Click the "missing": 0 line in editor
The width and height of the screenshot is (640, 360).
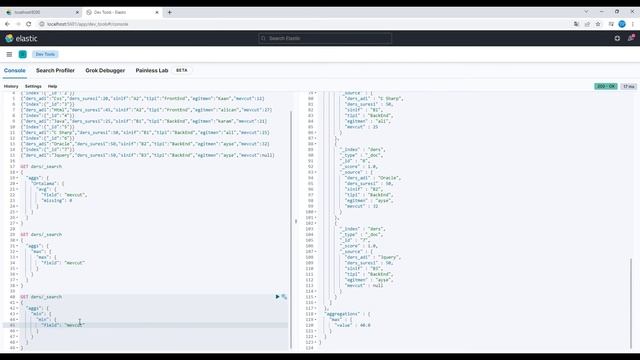coord(56,200)
